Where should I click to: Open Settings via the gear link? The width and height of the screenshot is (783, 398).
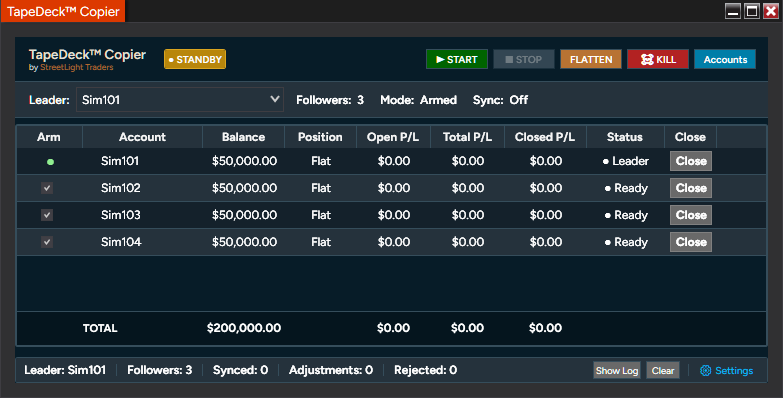tap(727, 371)
